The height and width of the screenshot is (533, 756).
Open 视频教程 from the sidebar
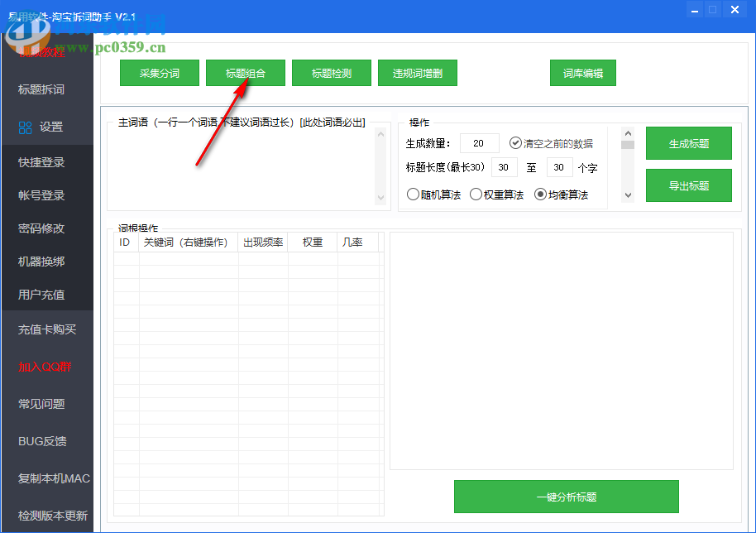point(43,51)
